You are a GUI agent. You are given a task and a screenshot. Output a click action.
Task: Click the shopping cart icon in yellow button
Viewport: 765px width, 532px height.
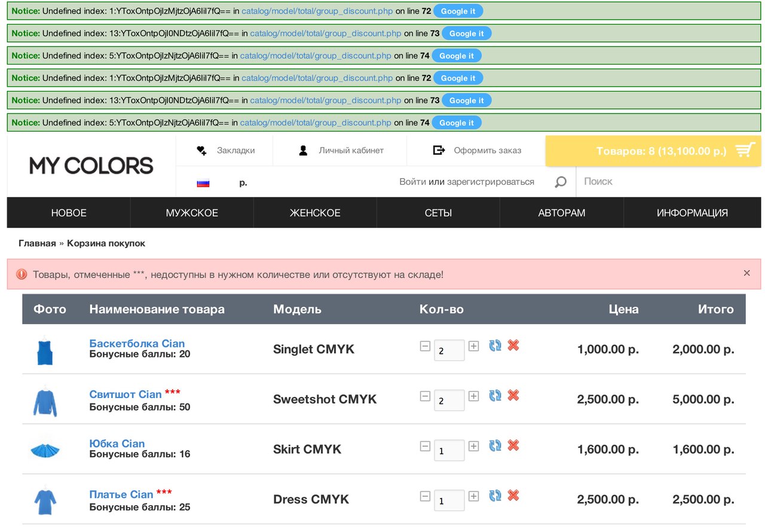pyautogui.click(x=745, y=151)
